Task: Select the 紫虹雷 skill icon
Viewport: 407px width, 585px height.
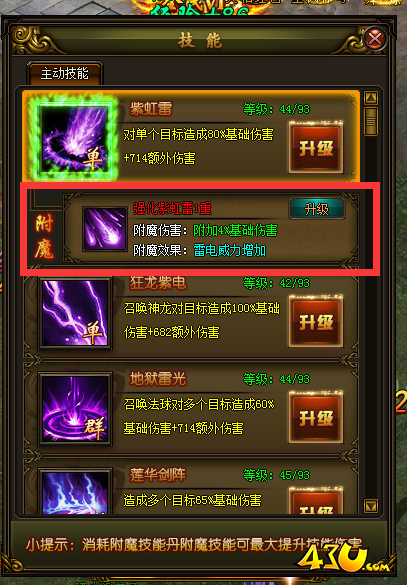Action: (76, 138)
